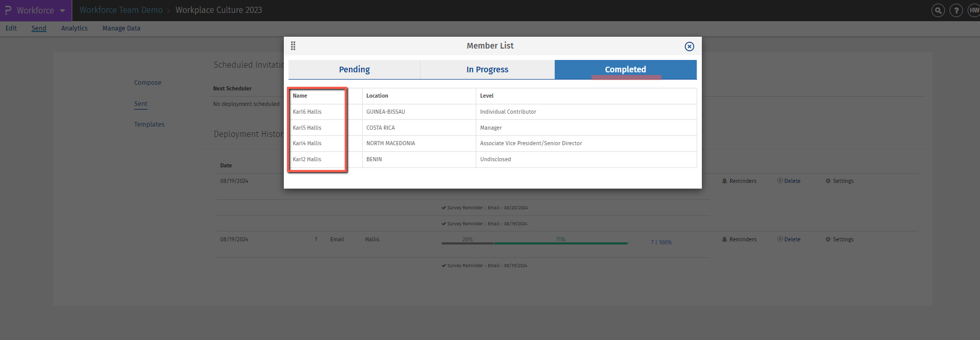Click the 28% / 71% progress bar
The width and height of the screenshot is (980, 340).
pyautogui.click(x=535, y=243)
